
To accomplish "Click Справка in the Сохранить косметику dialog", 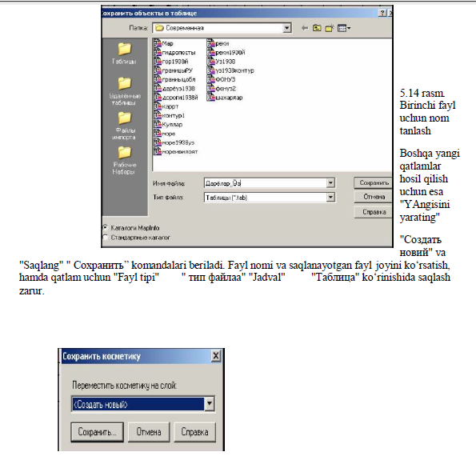I will (194, 432).
